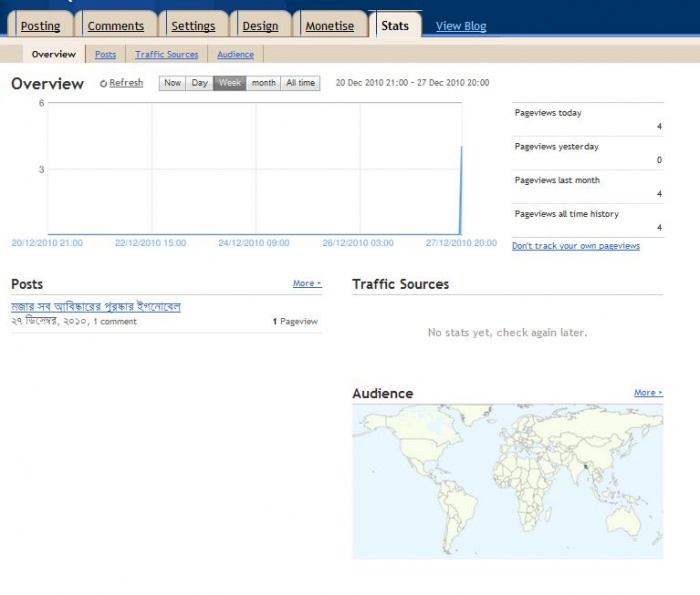This screenshot has height=595, width=700.
Task: Open the Traffic Sources sub-tab
Action: pyautogui.click(x=167, y=55)
